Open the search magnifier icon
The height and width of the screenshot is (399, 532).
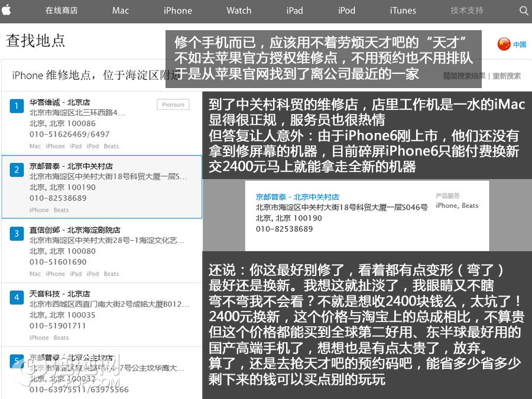tap(524, 11)
